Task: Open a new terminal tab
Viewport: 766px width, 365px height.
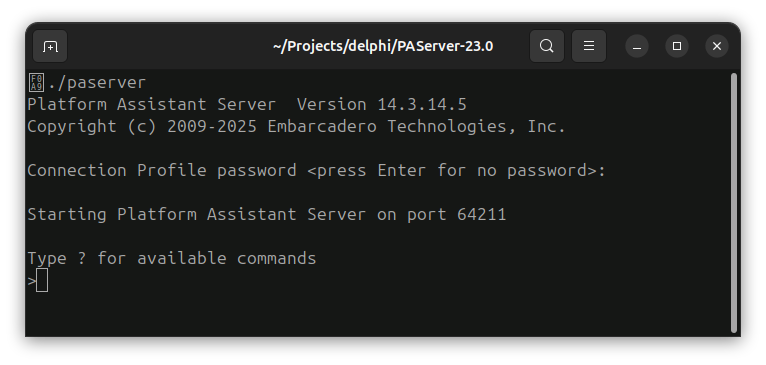Action: point(50,46)
